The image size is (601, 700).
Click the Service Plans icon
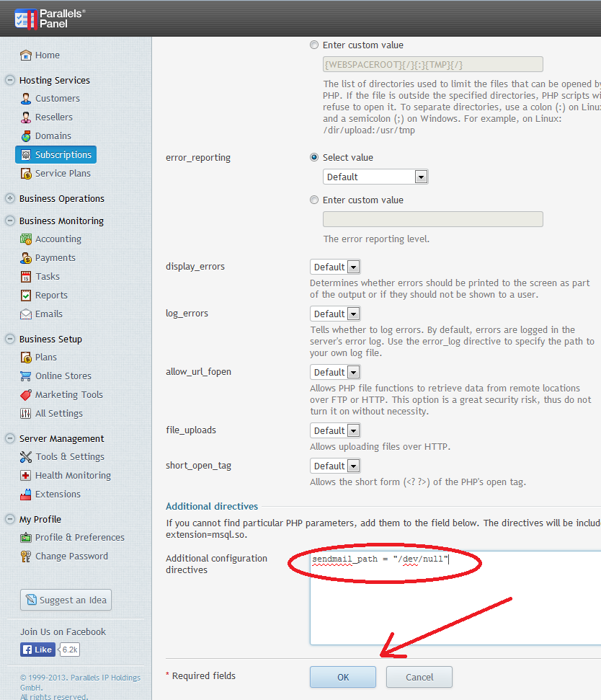pyautogui.click(x=26, y=174)
